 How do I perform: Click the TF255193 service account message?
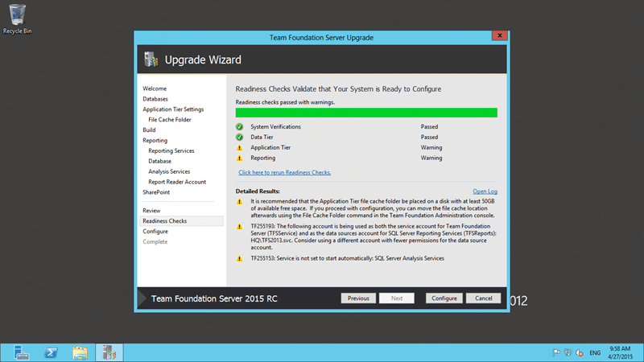coord(374,237)
